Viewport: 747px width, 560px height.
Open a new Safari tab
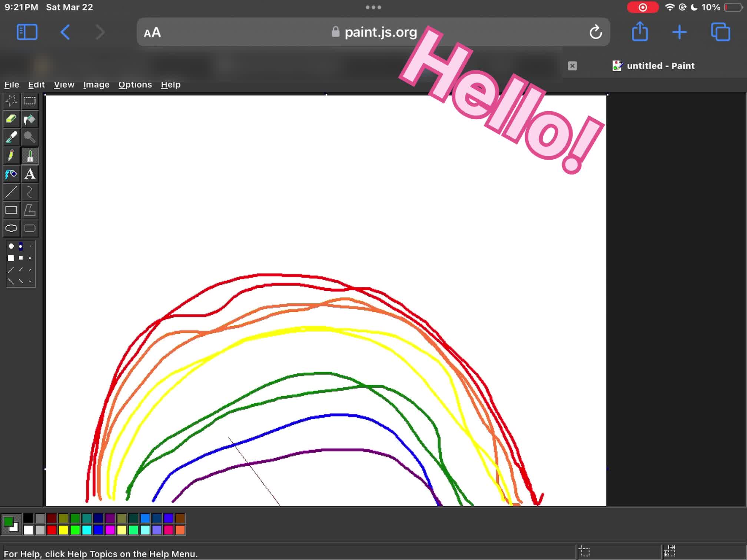(679, 32)
